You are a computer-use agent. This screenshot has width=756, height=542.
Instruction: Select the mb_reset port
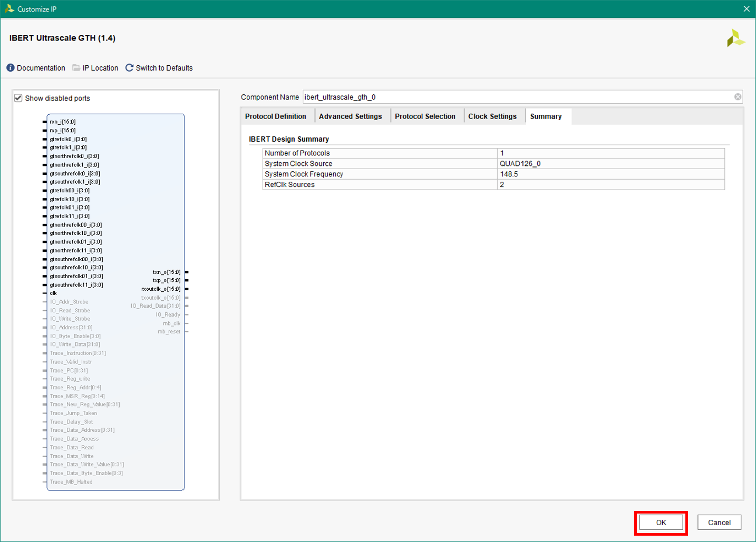(169, 332)
